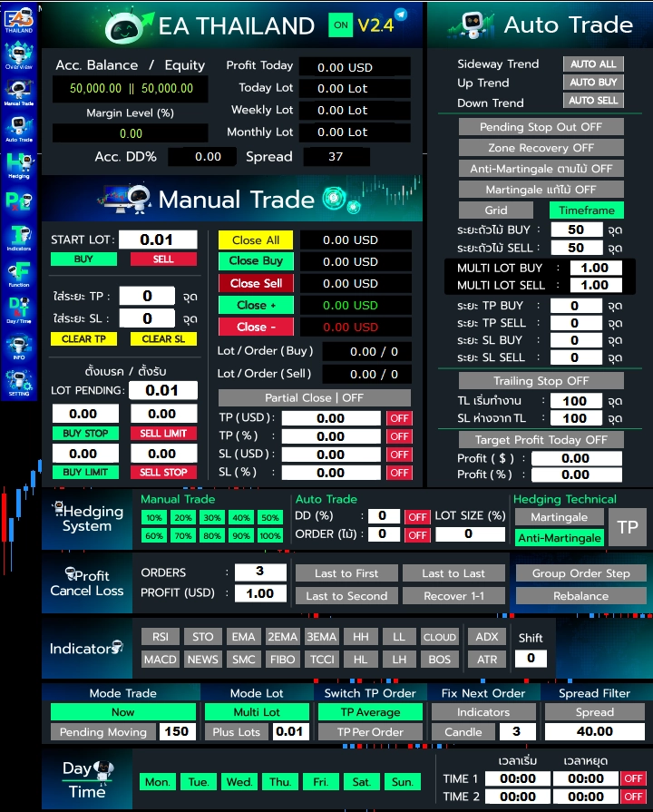The image size is (653, 812).
Task: Click the Telegram icon beside V2.4
Action: point(400,15)
